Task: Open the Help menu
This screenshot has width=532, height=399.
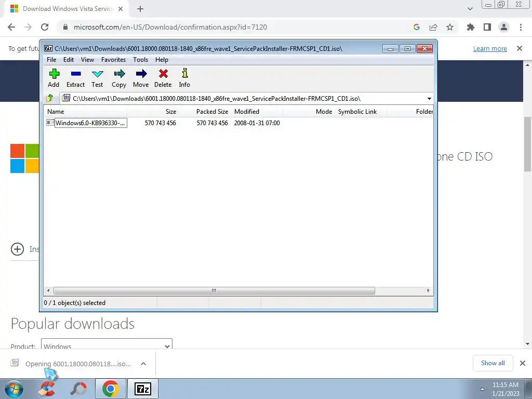Action: coord(162,60)
